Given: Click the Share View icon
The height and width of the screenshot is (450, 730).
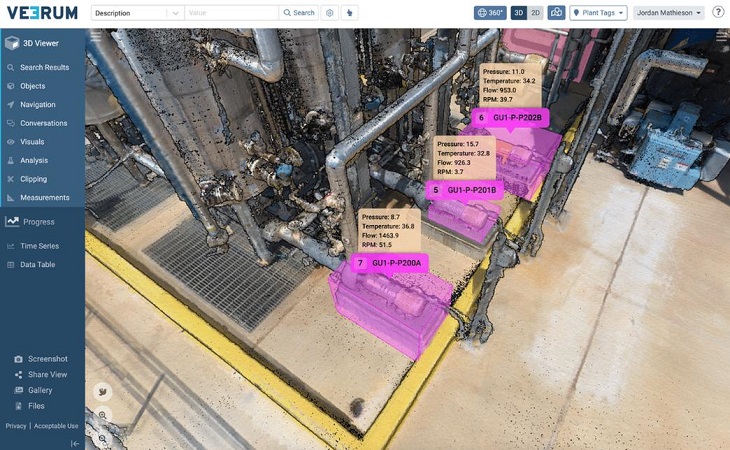Looking at the screenshot, I should (18, 375).
